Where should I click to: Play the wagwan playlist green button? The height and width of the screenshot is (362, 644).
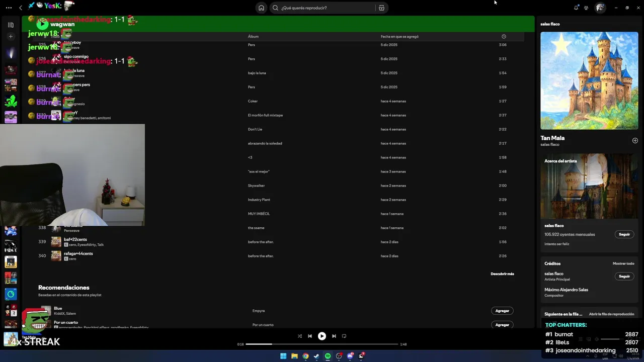(x=42, y=24)
